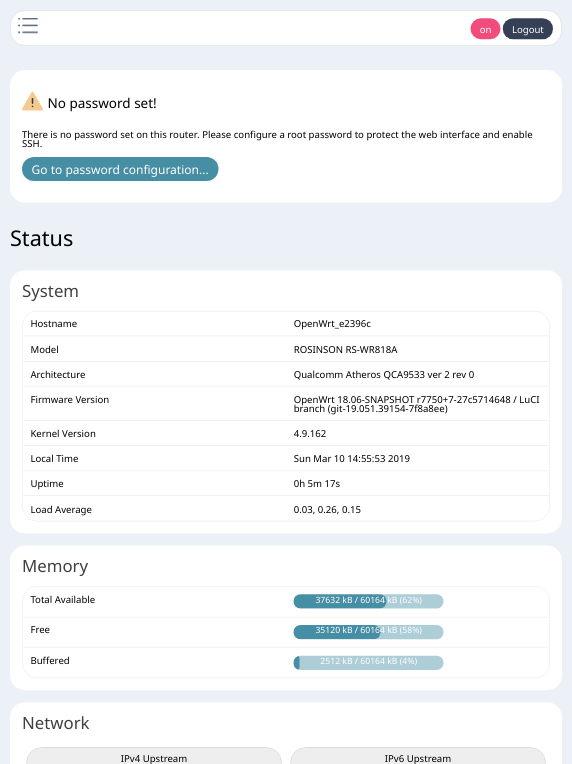572x764 pixels.
Task: Click the Network section heading
Action: click(x=56, y=723)
